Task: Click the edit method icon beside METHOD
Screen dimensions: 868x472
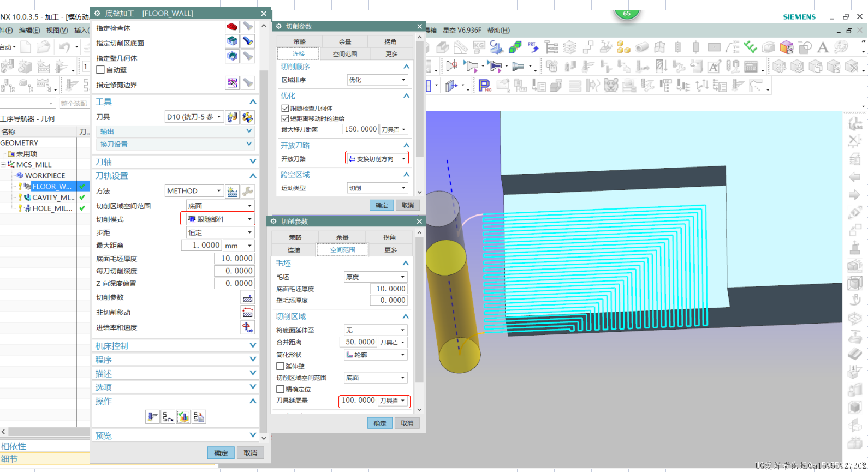Action: pos(233,191)
